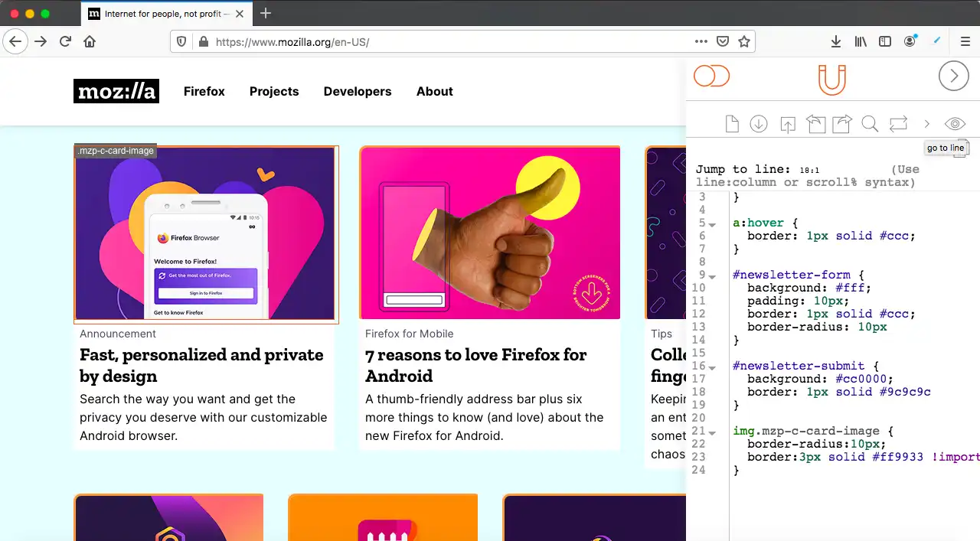Open 'Fast, personalized and private by design' article
Screen dimensions: 980x541
(201, 365)
